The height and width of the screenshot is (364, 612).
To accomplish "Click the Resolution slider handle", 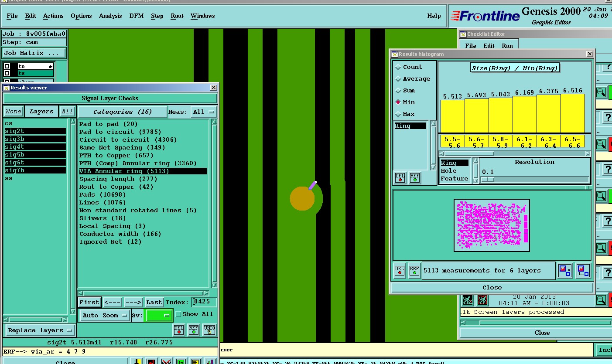I will (488, 179).
